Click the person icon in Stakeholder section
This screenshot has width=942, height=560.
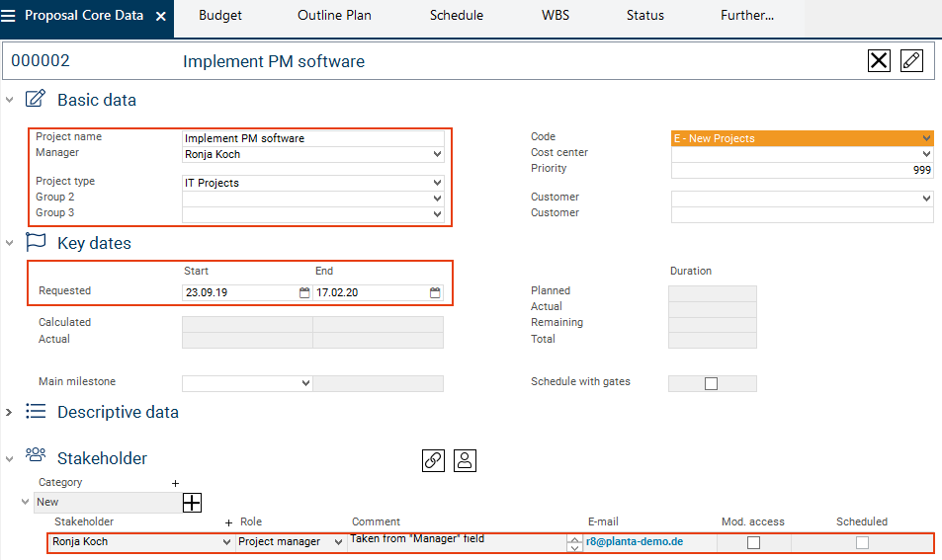466,459
